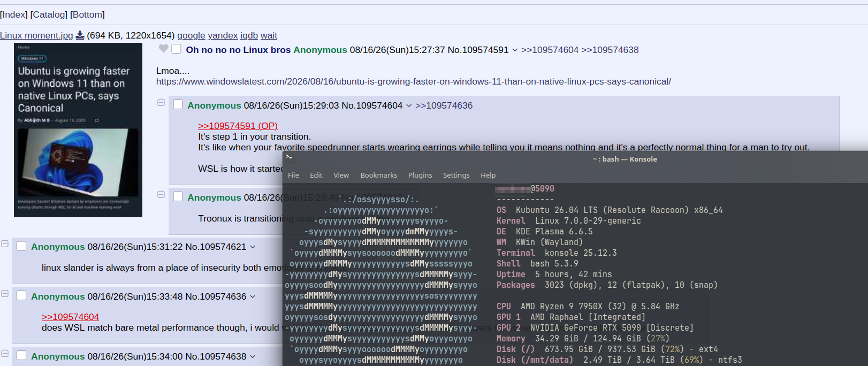Click the heart icon on the OP post
This screenshot has width=868, height=366.
tap(164, 49)
